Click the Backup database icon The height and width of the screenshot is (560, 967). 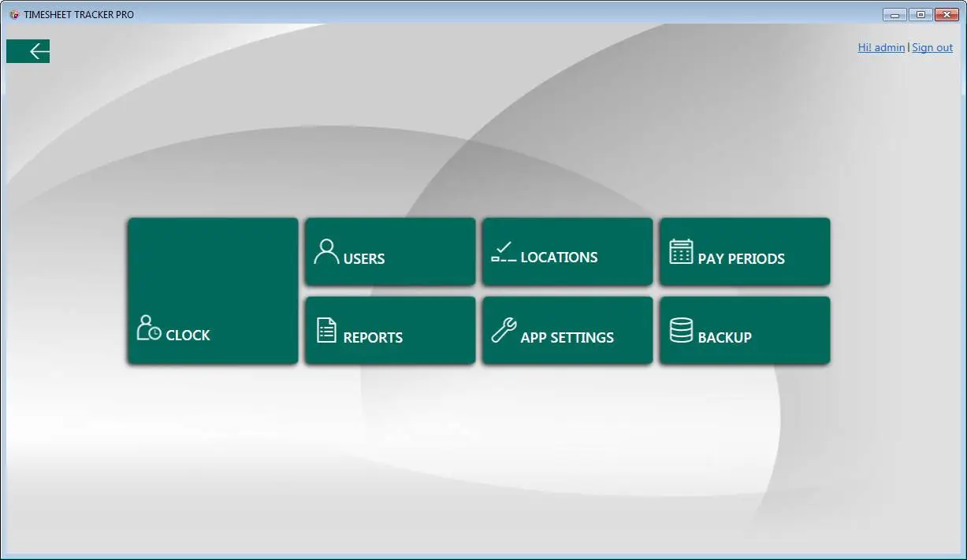pos(679,330)
